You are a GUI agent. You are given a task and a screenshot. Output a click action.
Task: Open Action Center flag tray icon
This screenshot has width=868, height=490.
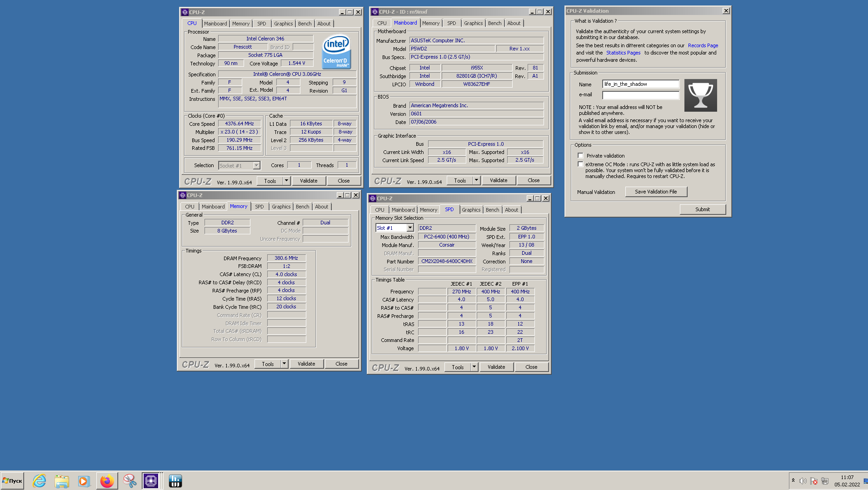point(814,481)
